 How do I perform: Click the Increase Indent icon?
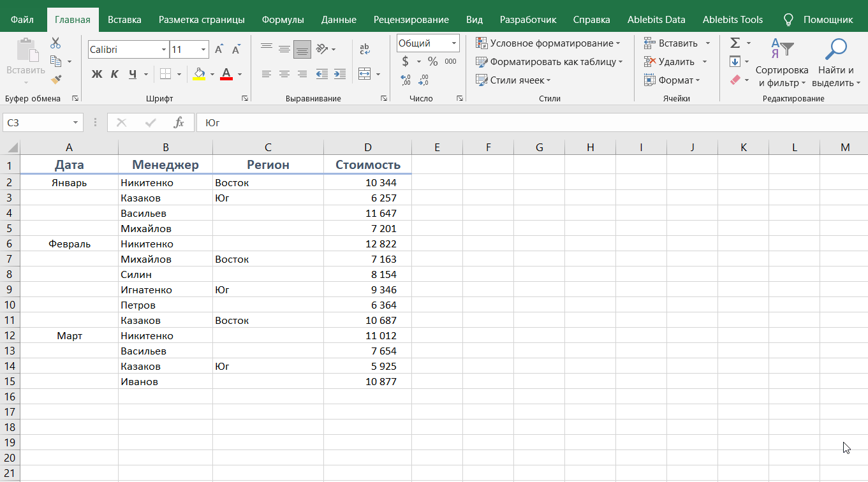coord(340,74)
